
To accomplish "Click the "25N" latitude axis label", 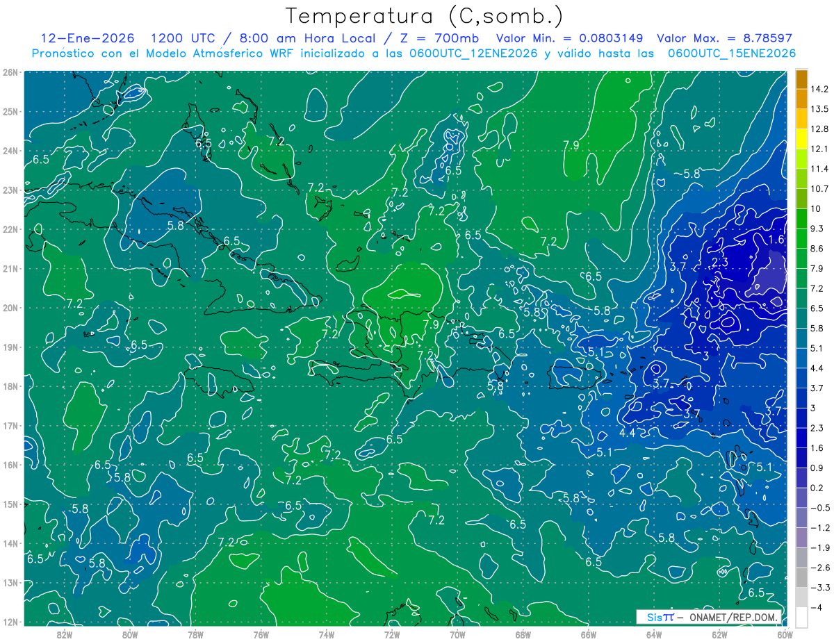I will click(x=10, y=111).
